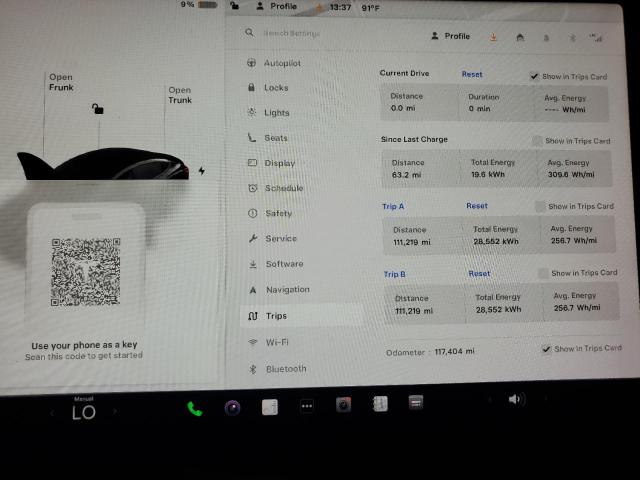The image size is (640, 480).
Task: Open the Profile dropdown in settings header
Action: [x=451, y=36]
